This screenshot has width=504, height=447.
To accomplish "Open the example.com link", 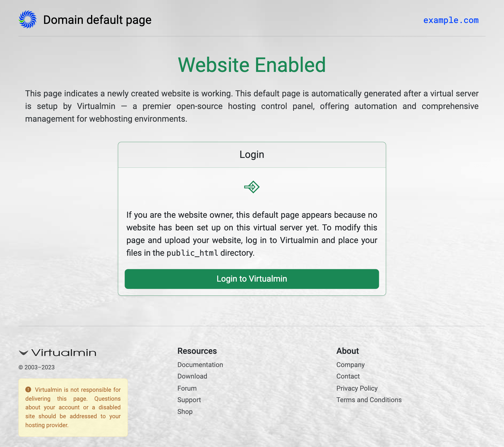I will 451,20.
